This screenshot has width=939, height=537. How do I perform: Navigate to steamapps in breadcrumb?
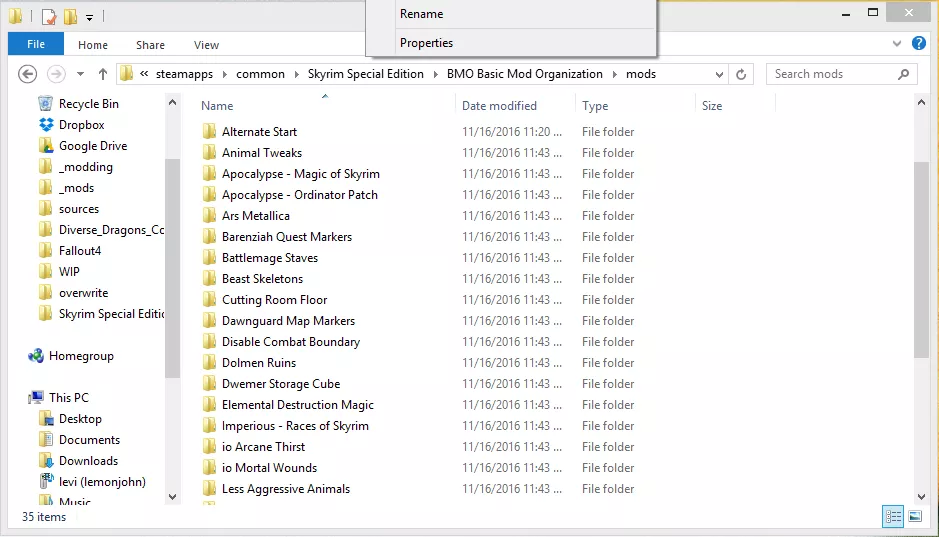coord(184,74)
